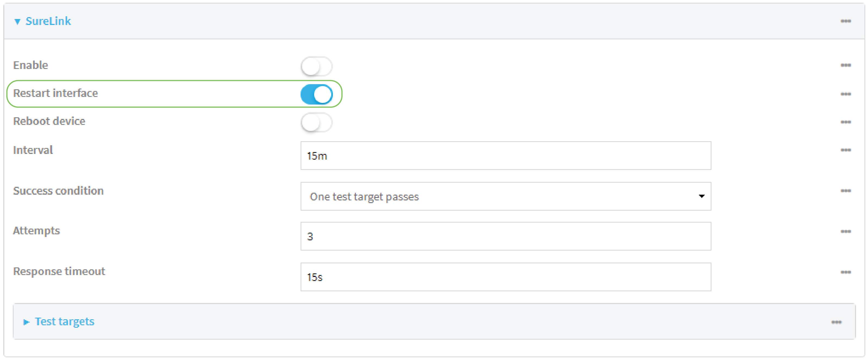Screen dimensions: 868x360
Task: Click into the Interval input field
Action: pyautogui.click(x=505, y=156)
